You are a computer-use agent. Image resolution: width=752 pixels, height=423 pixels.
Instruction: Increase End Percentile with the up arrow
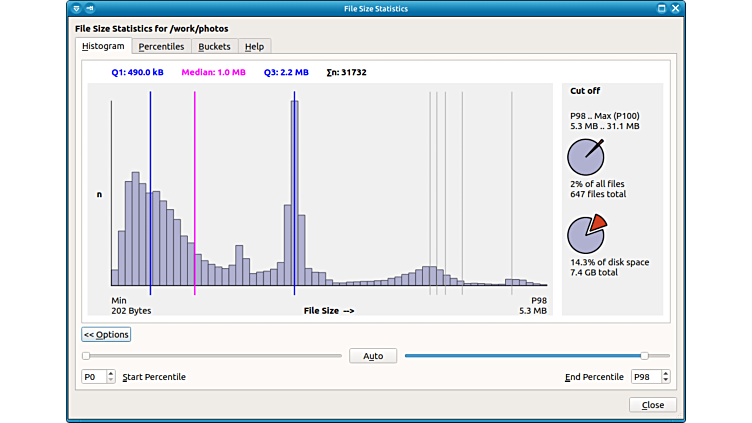point(665,373)
